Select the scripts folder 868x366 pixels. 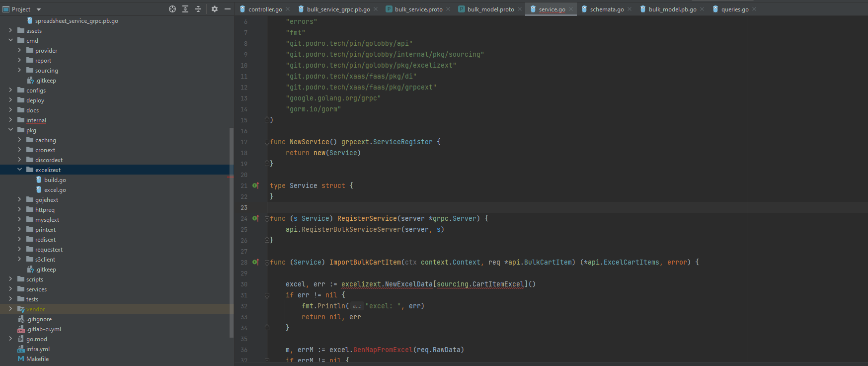pos(34,279)
